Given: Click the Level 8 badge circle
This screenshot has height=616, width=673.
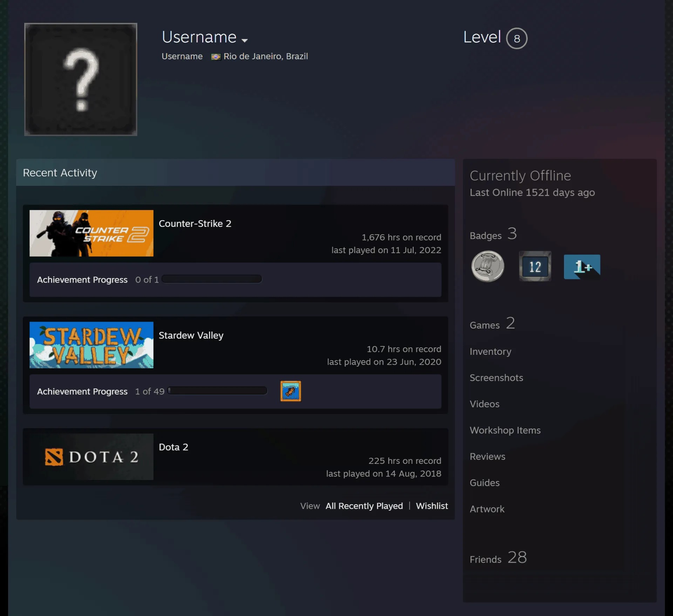Looking at the screenshot, I should coord(517,38).
